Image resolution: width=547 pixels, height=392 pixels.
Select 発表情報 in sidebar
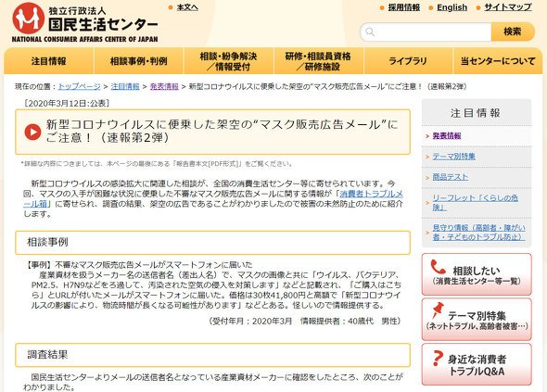(x=447, y=135)
